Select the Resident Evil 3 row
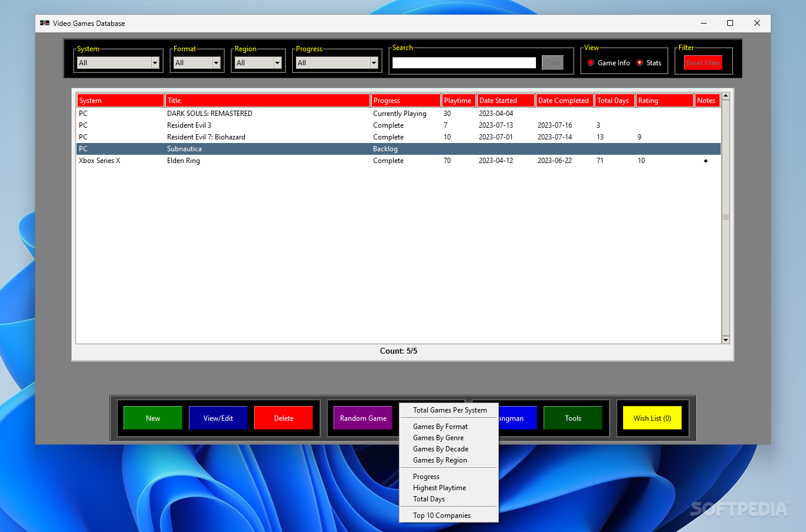806x532 pixels. [x=398, y=125]
